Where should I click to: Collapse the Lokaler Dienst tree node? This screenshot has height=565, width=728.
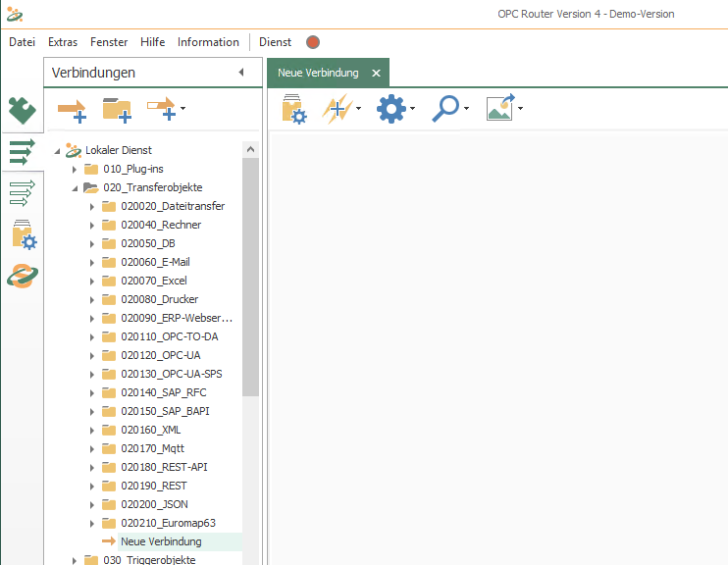point(57,150)
